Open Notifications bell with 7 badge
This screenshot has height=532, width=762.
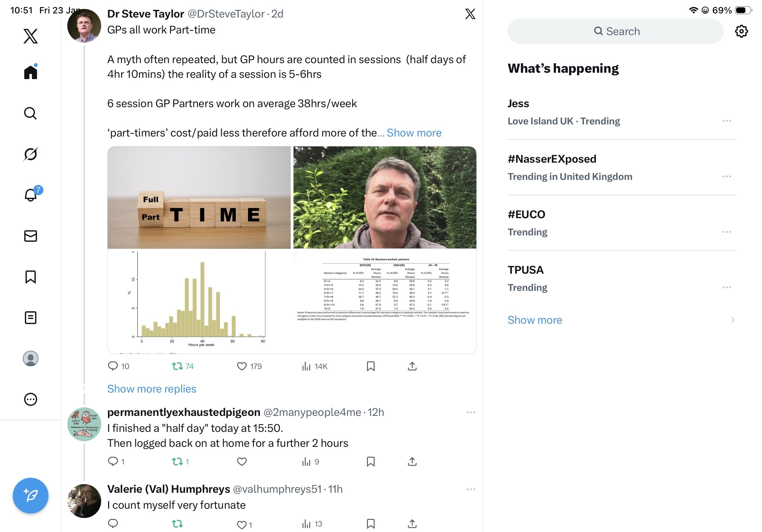31,195
